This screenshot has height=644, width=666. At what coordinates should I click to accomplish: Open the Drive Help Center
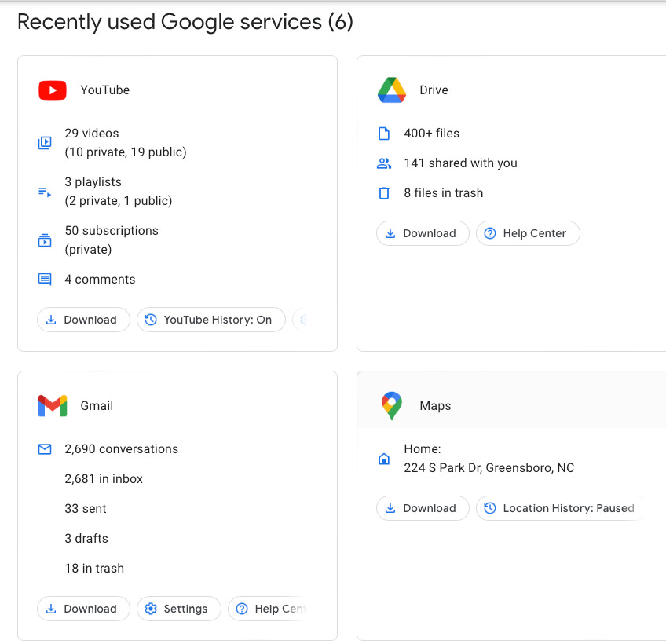click(x=528, y=233)
